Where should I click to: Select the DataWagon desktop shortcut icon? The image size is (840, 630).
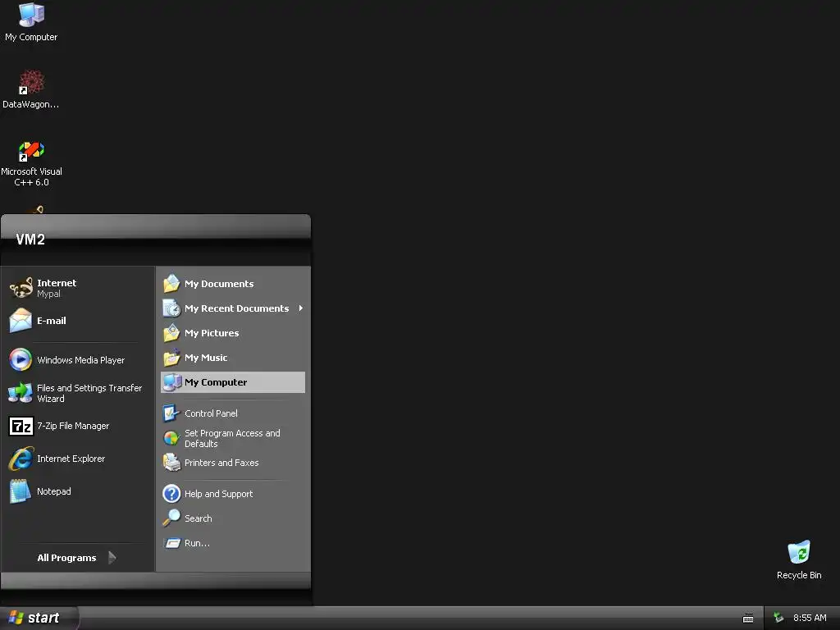(31, 82)
